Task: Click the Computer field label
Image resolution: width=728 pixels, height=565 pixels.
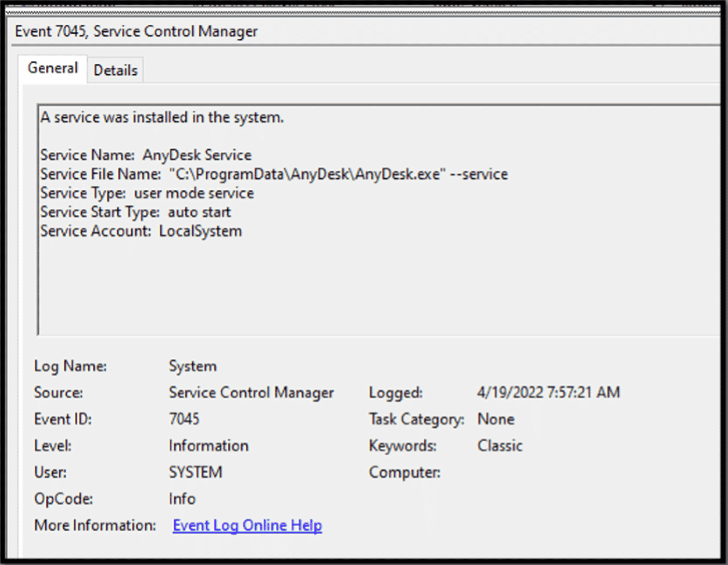Action: tap(405, 473)
